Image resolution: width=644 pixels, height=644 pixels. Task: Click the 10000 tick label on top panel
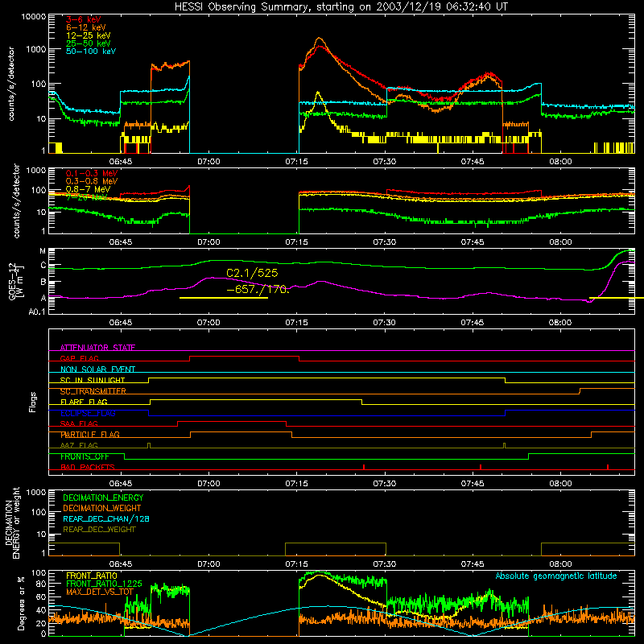(x=34, y=17)
